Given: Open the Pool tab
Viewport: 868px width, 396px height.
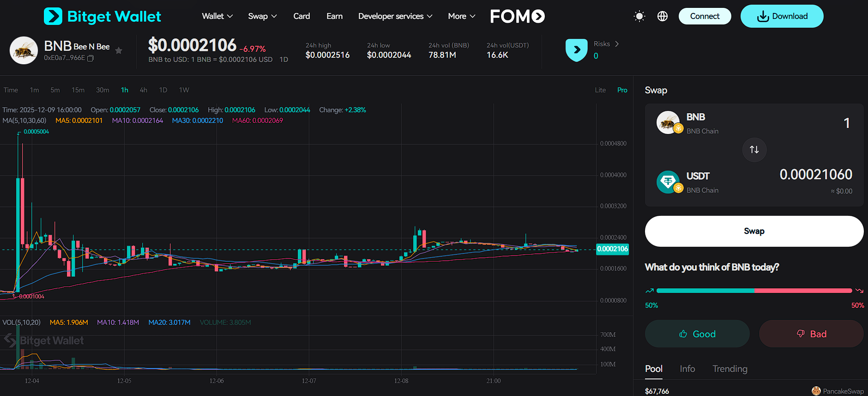Looking at the screenshot, I should pyautogui.click(x=654, y=369).
